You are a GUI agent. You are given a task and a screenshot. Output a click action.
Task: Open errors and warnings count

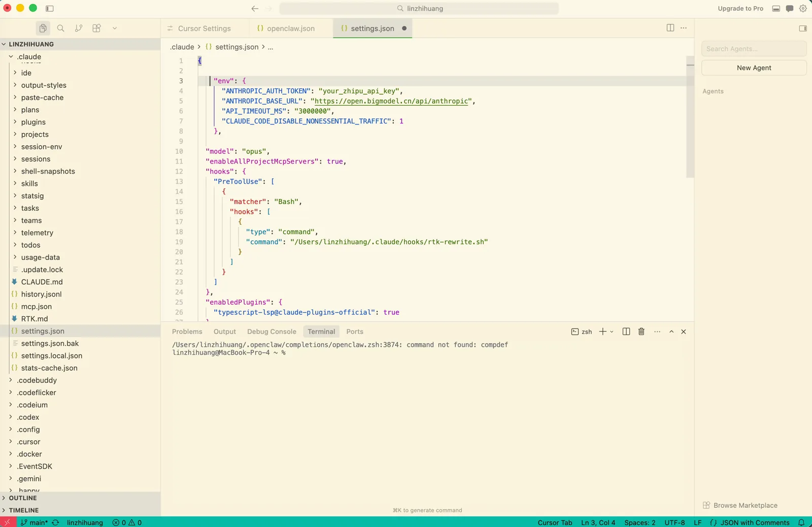(x=127, y=522)
